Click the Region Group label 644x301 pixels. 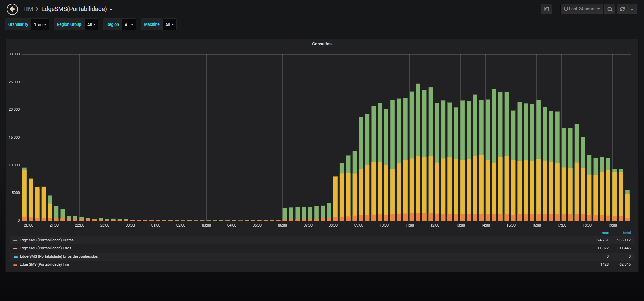coord(69,24)
